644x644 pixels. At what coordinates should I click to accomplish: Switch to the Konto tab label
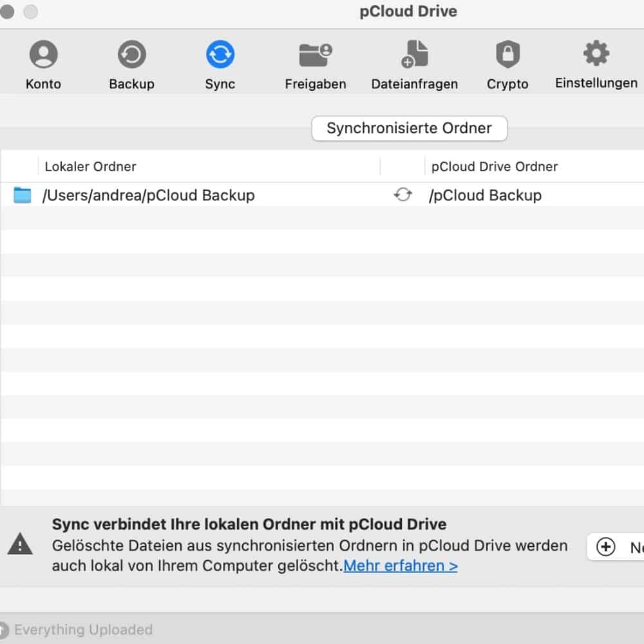pyautogui.click(x=43, y=84)
